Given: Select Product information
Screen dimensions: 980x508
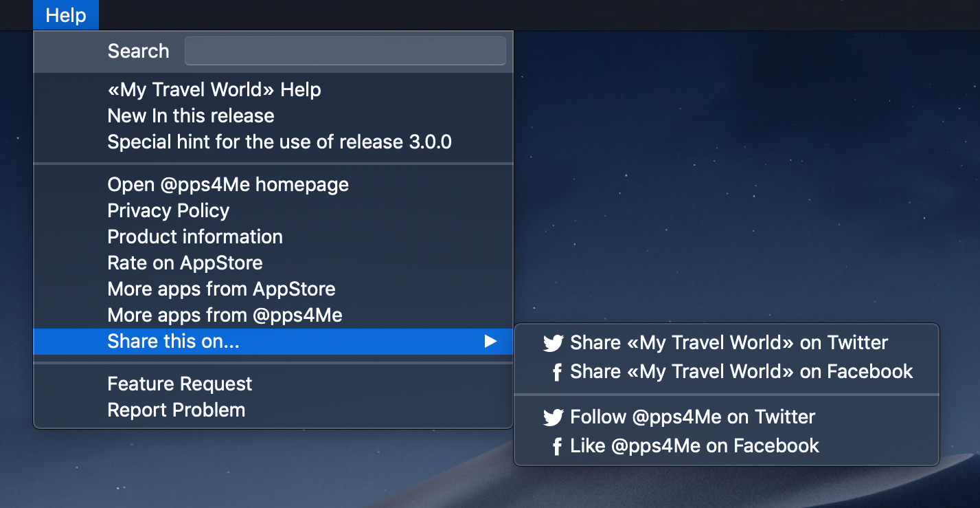Looking at the screenshot, I should (273, 237).
